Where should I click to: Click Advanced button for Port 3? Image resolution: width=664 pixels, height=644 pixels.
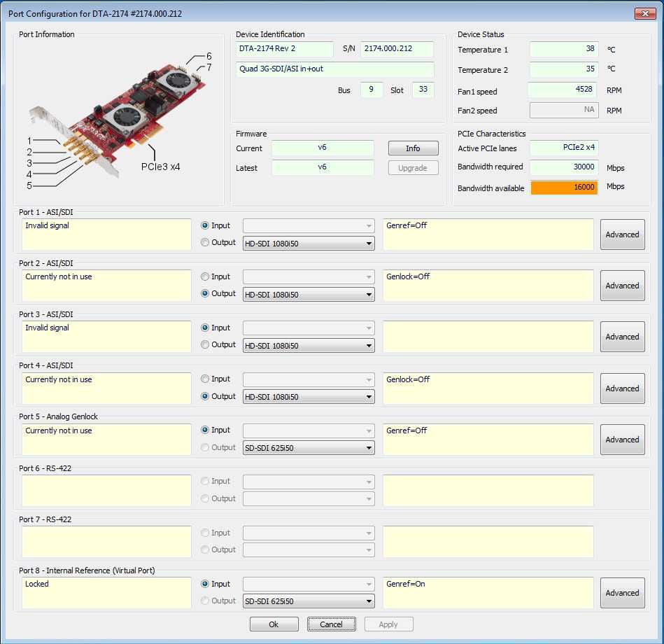tap(623, 337)
